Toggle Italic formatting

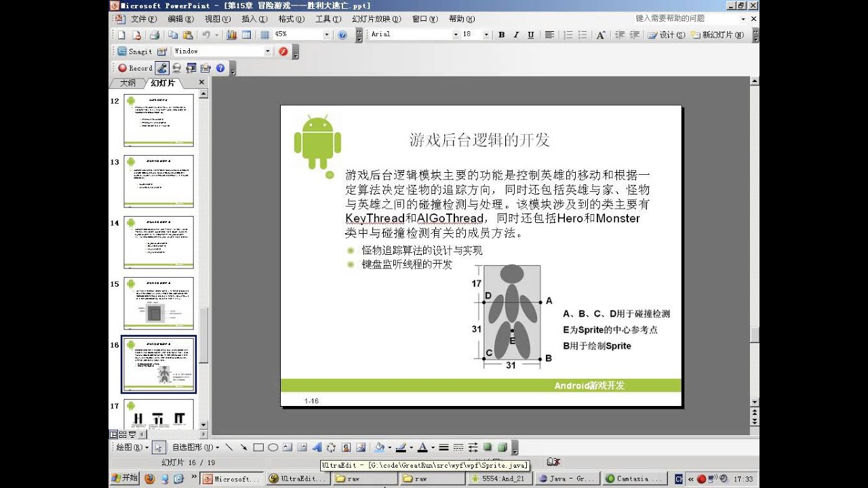pos(516,35)
